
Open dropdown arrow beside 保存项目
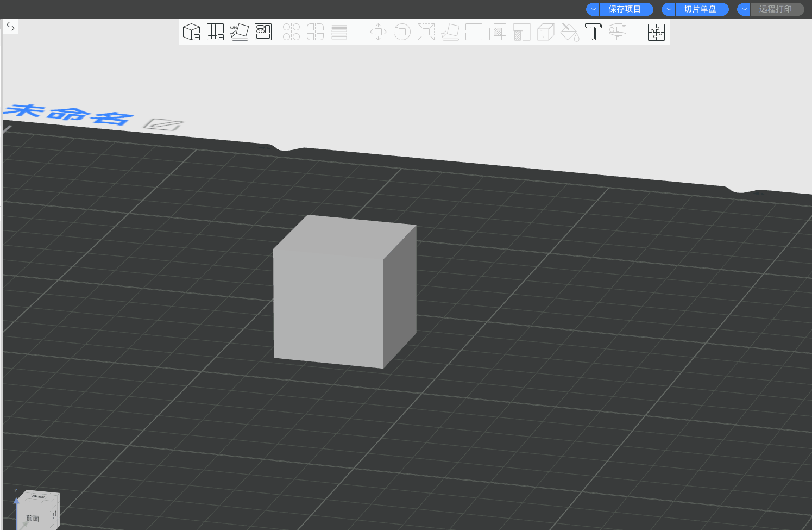coord(593,9)
